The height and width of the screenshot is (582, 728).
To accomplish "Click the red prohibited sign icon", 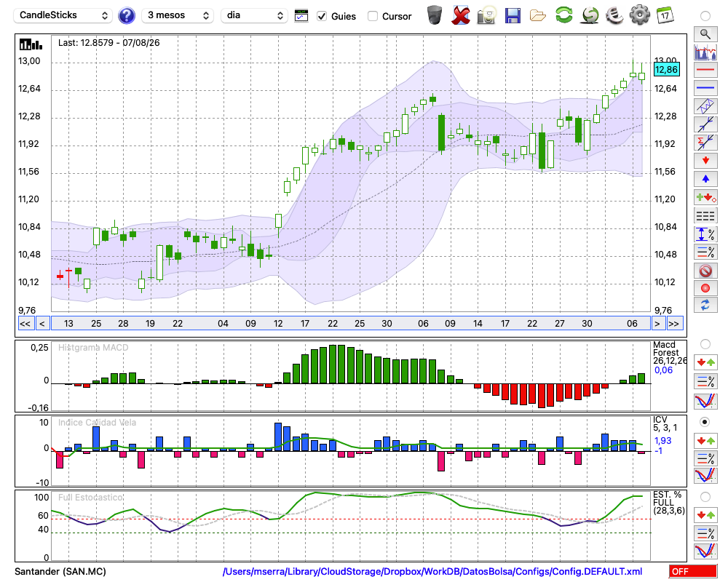I will (x=705, y=270).
